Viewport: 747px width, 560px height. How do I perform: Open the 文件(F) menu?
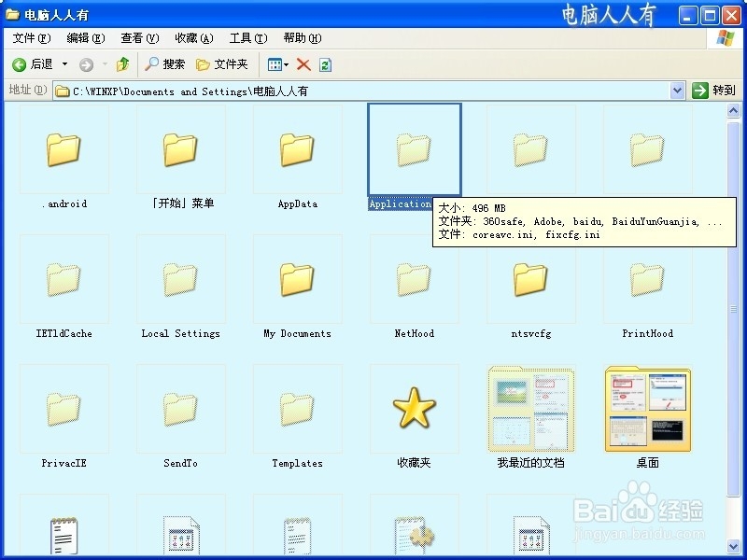(x=32, y=38)
